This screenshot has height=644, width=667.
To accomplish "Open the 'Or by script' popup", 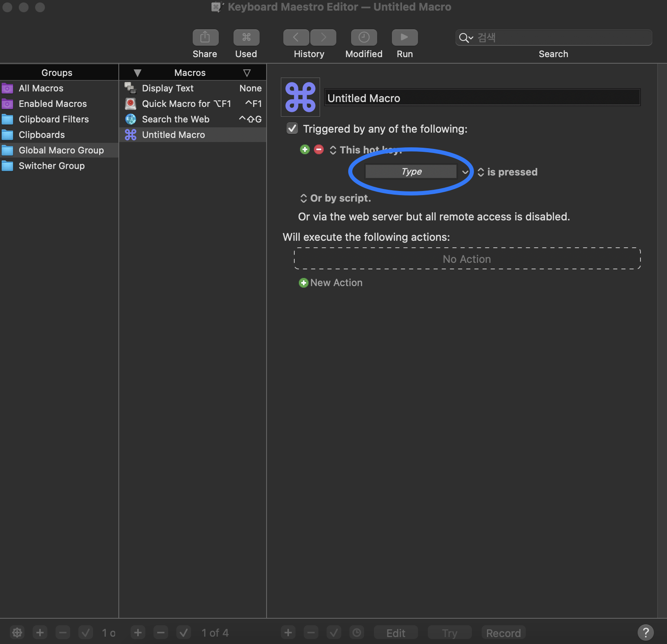I will [303, 198].
